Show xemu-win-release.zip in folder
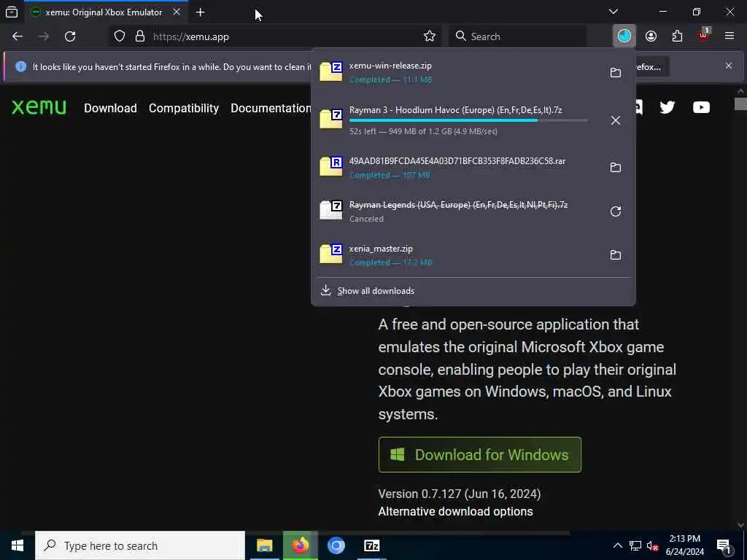747x560 pixels. coord(616,72)
